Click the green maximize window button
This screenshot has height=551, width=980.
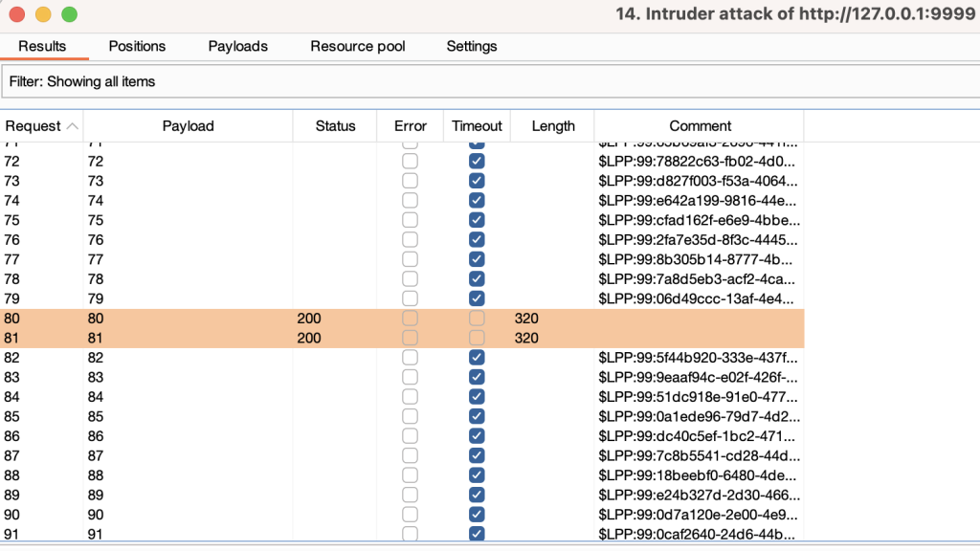click(69, 14)
